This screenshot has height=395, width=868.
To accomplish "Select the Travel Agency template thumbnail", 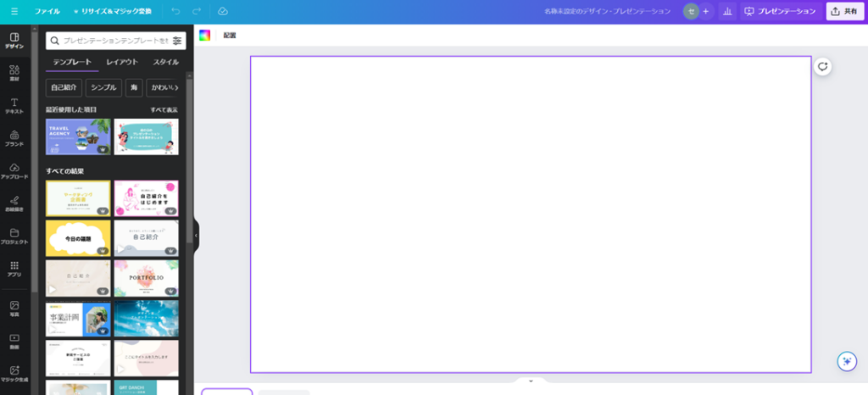I will tap(78, 136).
